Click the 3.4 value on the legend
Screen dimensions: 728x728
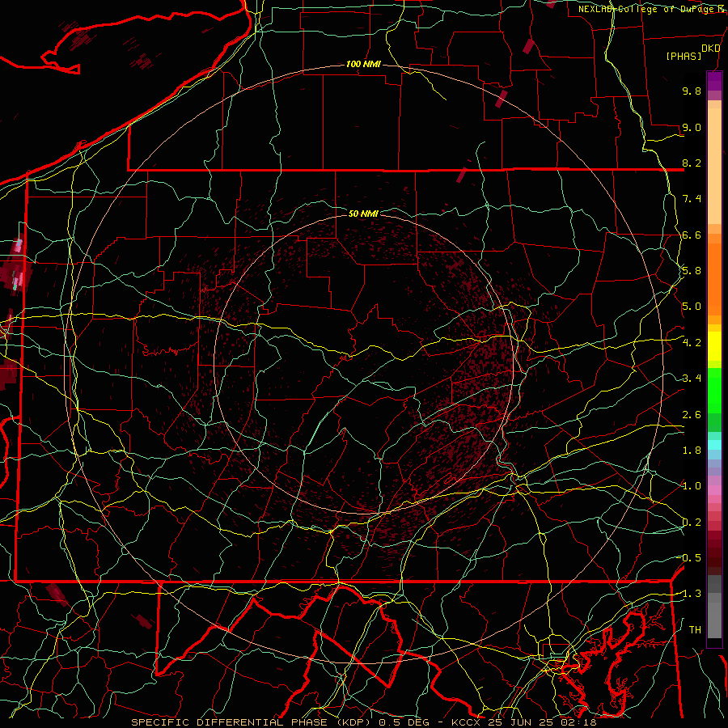point(692,379)
